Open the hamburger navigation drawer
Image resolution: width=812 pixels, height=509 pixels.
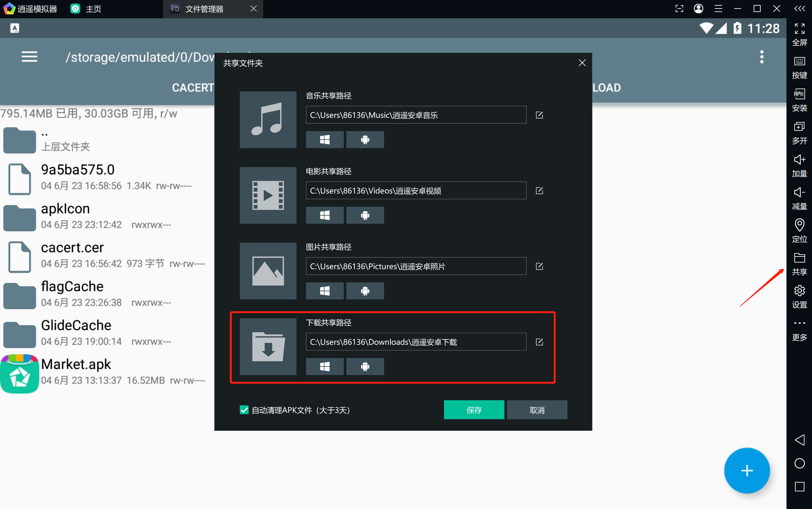29,56
